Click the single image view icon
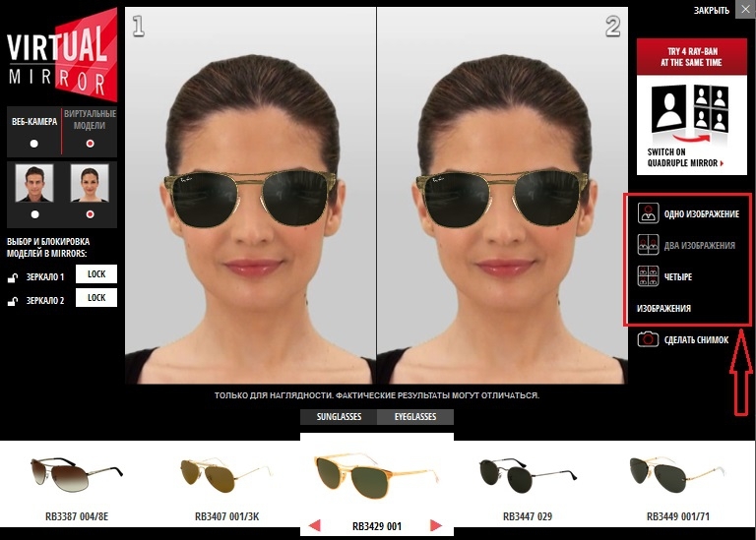This screenshot has height=540, width=756. [x=648, y=213]
